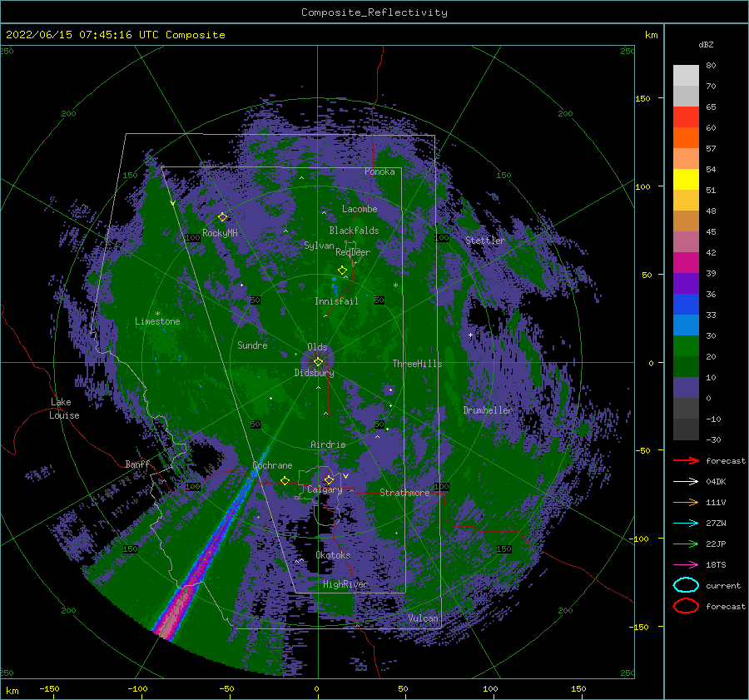This screenshot has width=749, height=700.
Task: Click the cyan 27ZW arrow icon
Action: (x=686, y=523)
